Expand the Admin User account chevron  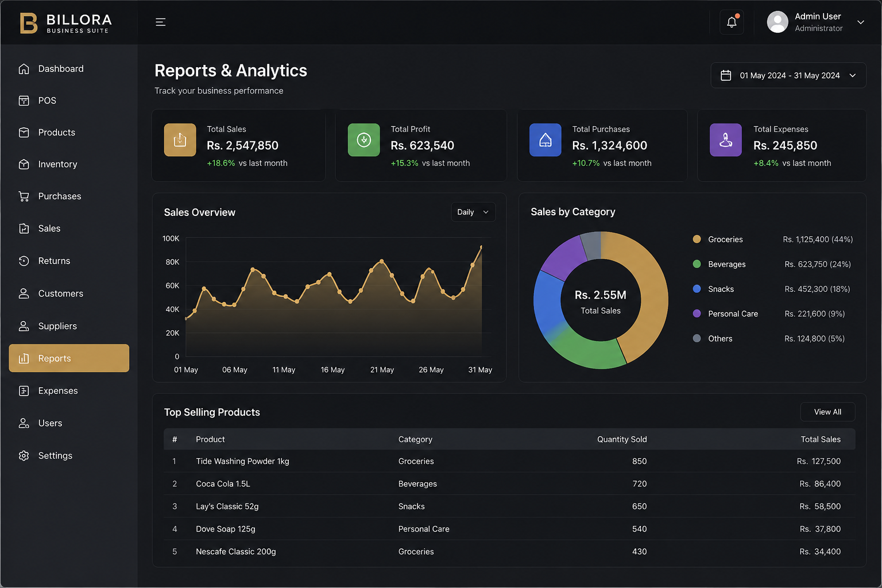point(861,22)
